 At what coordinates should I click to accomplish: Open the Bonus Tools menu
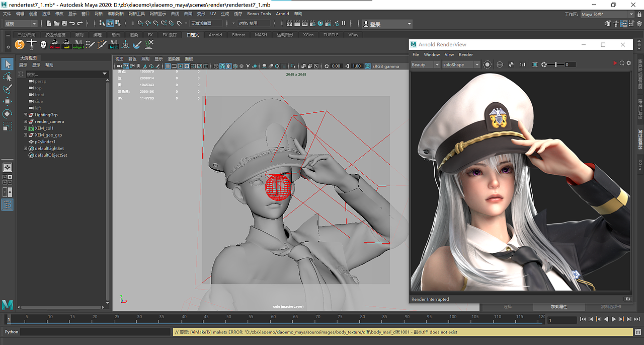(x=259, y=14)
